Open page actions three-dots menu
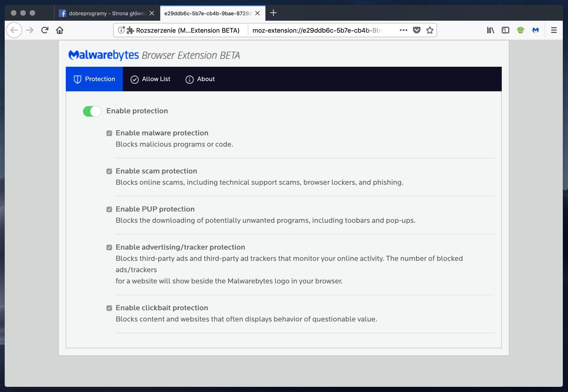The height and width of the screenshot is (392, 568). point(403,30)
